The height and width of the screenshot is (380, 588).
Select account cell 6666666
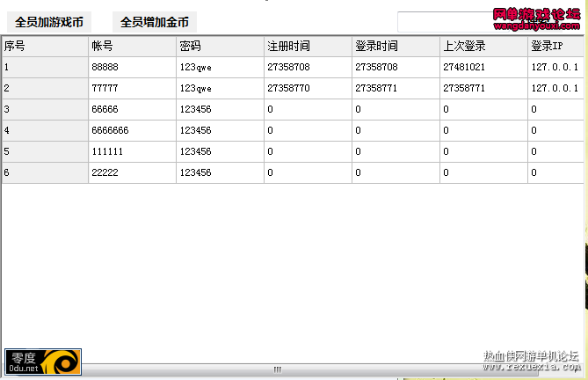(133, 130)
